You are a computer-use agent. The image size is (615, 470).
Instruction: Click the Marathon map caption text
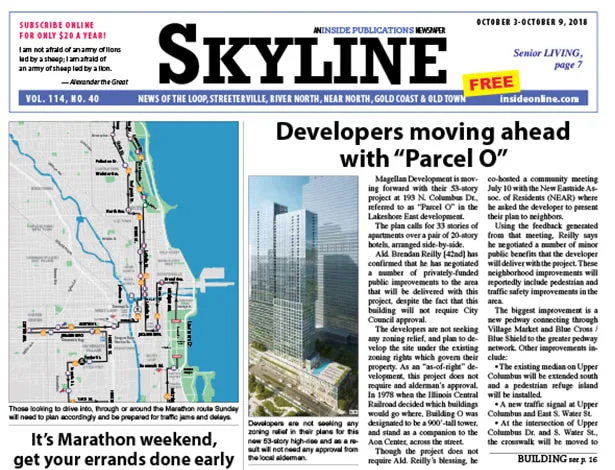pos(120,415)
